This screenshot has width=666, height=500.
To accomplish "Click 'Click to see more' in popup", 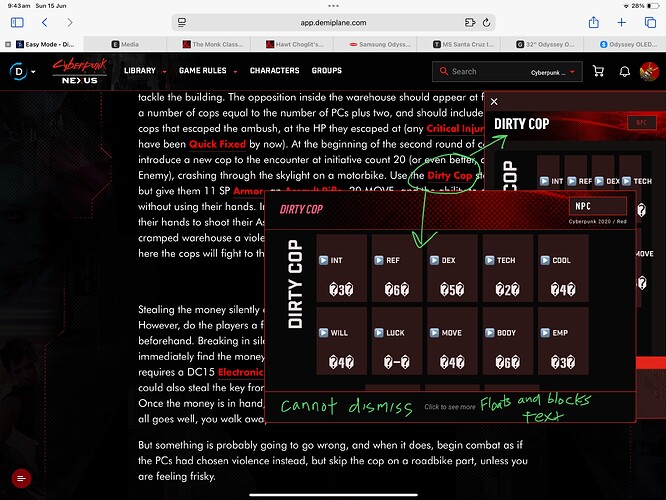I will tap(450, 407).
